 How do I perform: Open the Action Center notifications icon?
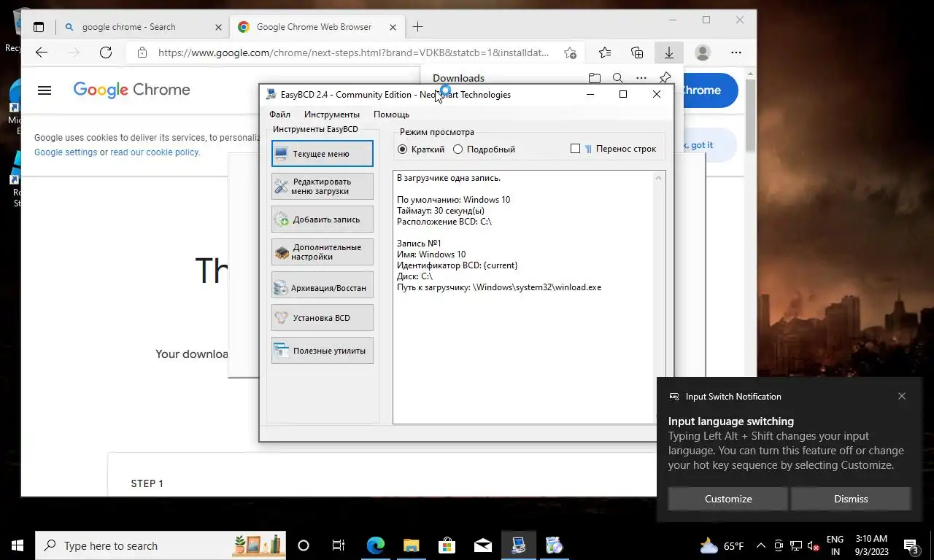pyautogui.click(x=911, y=545)
